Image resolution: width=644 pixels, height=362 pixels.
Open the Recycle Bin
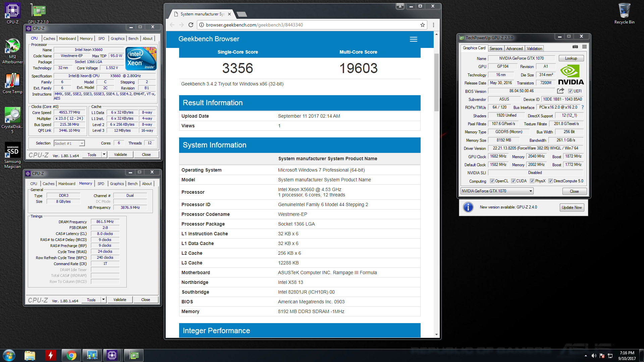point(624,13)
